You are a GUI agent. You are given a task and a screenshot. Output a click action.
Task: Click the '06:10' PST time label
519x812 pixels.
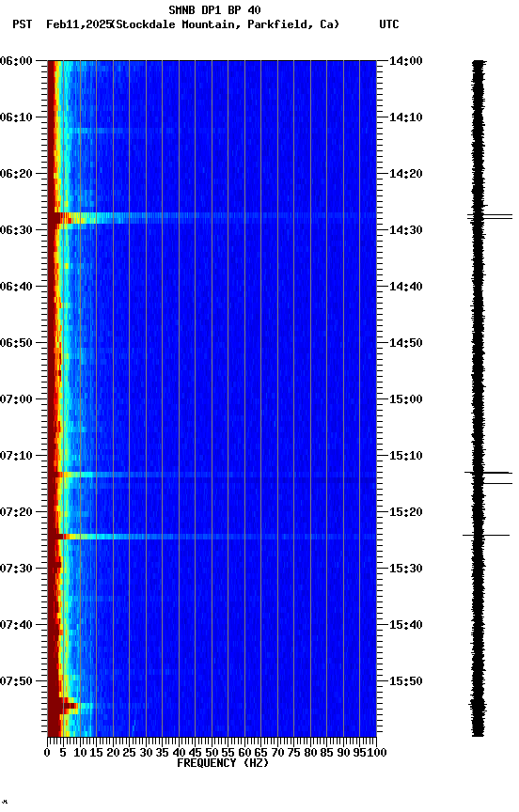pos(16,117)
